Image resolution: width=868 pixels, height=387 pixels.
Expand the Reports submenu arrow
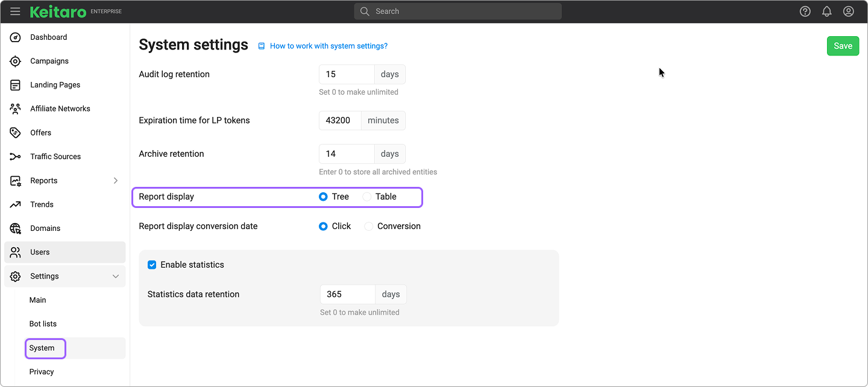116,181
